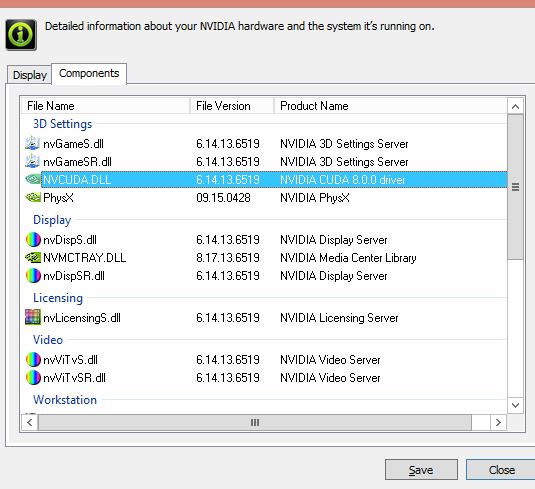535x489 pixels.
Task: Click NVMCTRAY.DLL version 8.17.13.6519
Action: pyautogui.click(x=228, y=258)
